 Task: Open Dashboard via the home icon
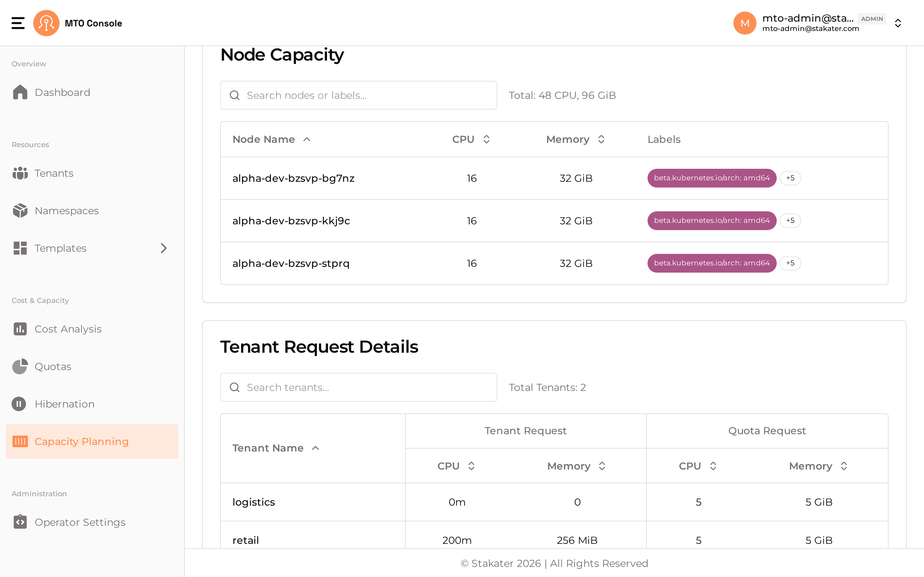point(20,92)
